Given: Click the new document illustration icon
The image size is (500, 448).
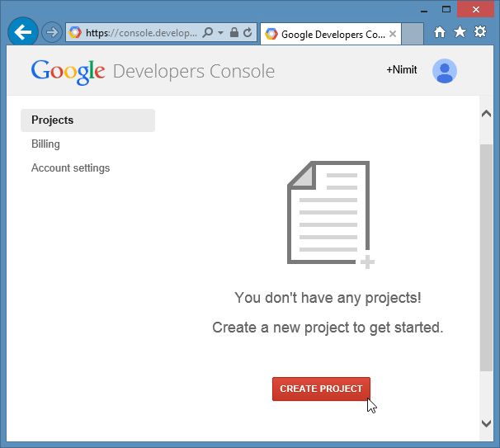Looking at the screenshot, I should 330,214.
